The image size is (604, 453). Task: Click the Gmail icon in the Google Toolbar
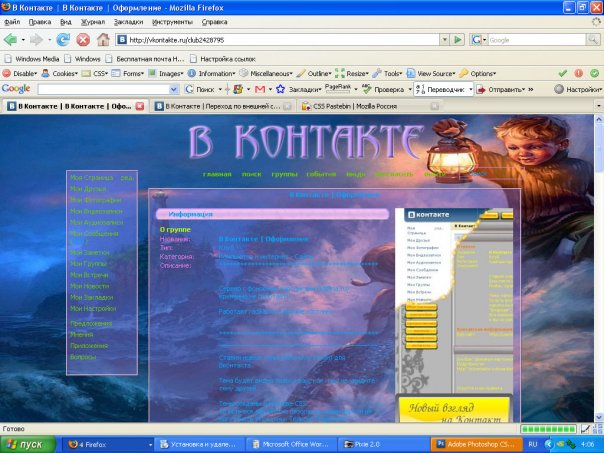[260, 89]
